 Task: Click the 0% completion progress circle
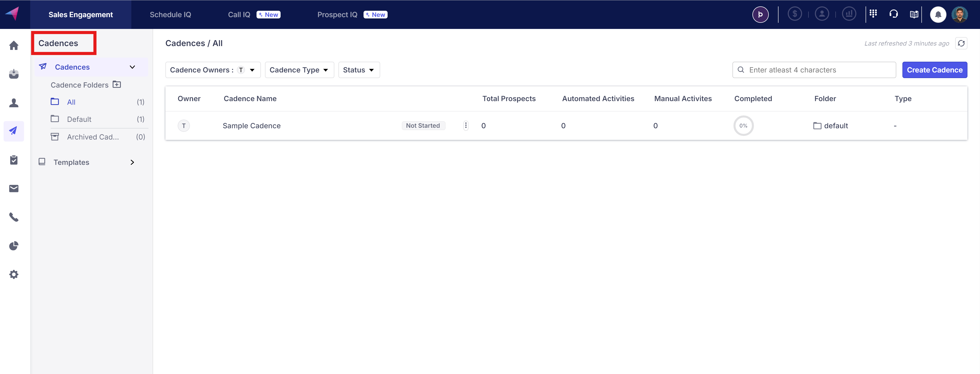[x=743, y=126]
